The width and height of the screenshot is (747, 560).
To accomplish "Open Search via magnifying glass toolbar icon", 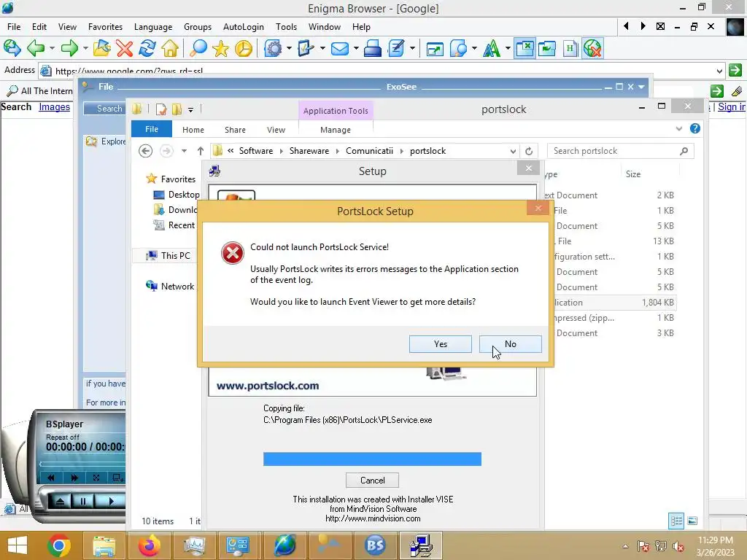I will 198,48.
